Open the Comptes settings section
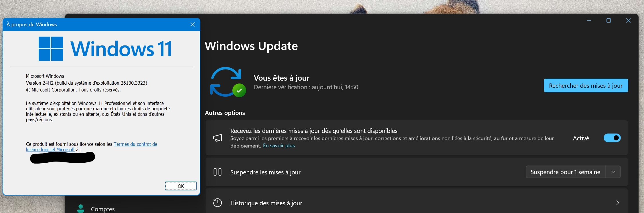This screenshot has height=213, width=644. click(103, 209)
